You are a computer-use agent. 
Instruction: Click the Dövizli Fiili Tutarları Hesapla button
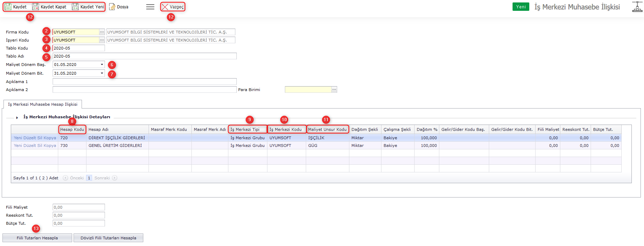tap(108, 238)
